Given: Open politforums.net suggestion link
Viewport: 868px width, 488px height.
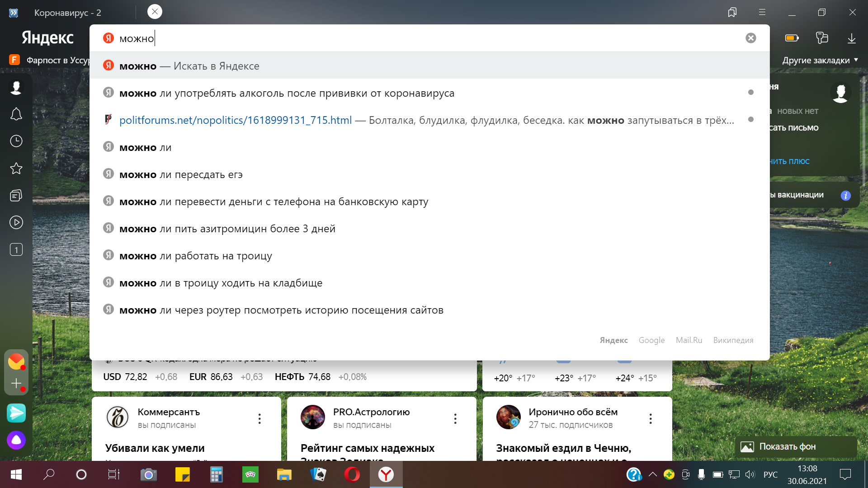Looking at the screenshot, I should [429, 120].
